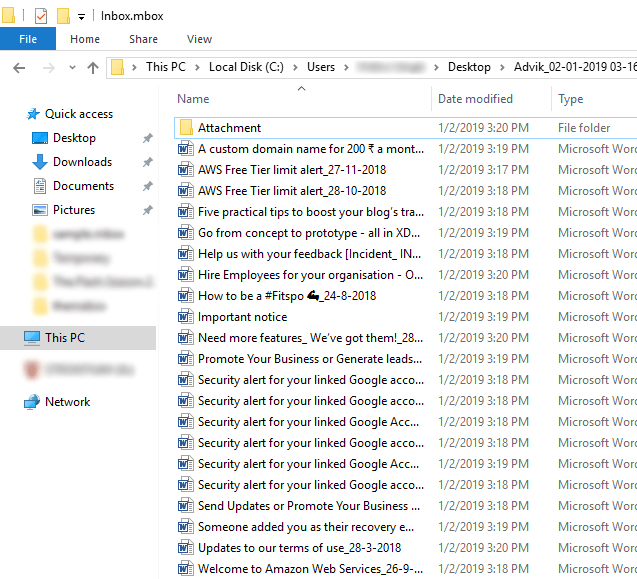Screen dimensions: 637x579
Task: Click the Properties icon in the title bar
Action: tap(41, 16)
